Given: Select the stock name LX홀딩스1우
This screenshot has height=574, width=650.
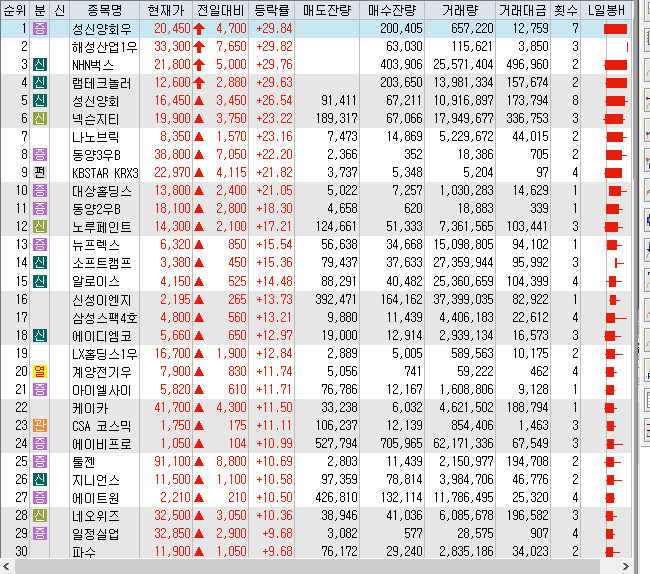Looking at the screenshot, I should pos(104,354).
